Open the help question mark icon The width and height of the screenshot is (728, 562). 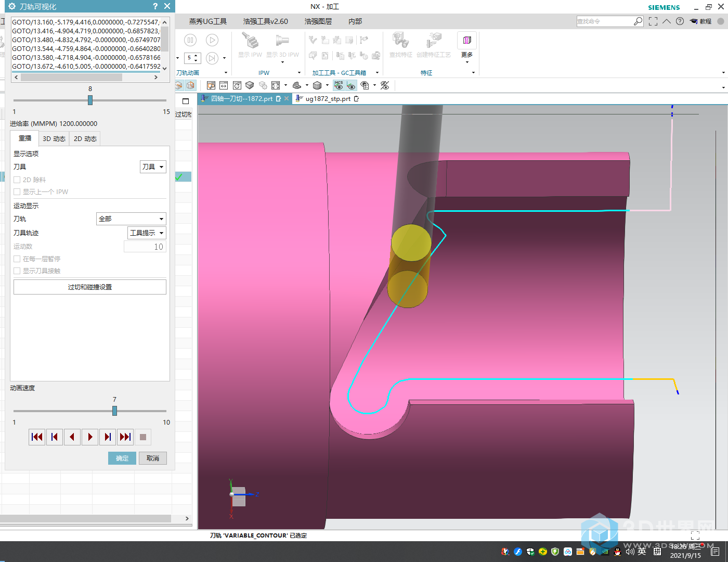pyautogui.click(x=680, y=21)
